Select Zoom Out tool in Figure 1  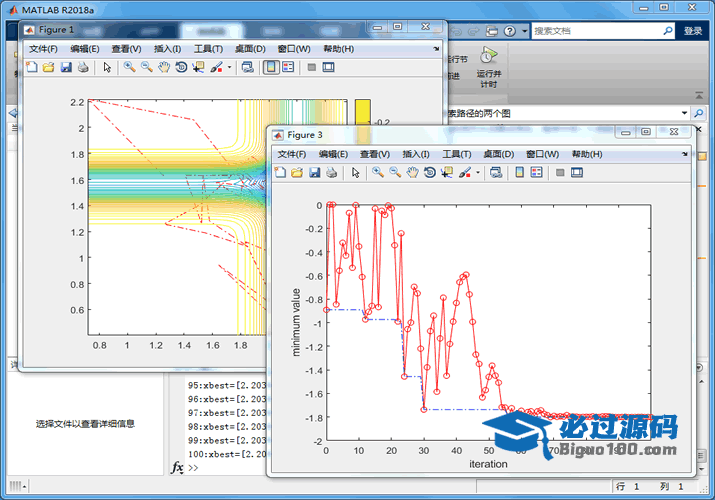click(146, 67)
